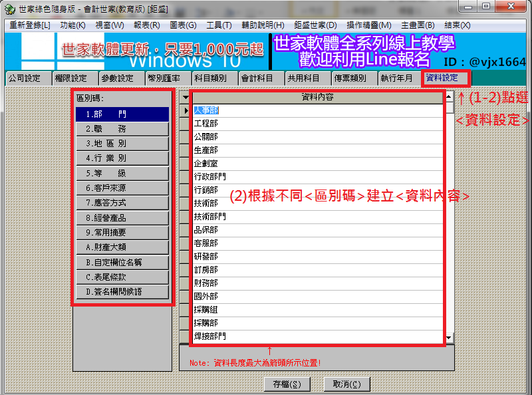Select category 1.部門 button
Image resolution: width=532 pixels, height=395 pixels.
[x=122, y=114]
